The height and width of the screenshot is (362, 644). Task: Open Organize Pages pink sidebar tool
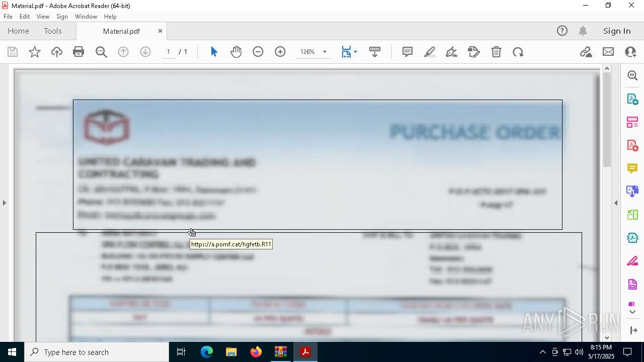[632, 122]
